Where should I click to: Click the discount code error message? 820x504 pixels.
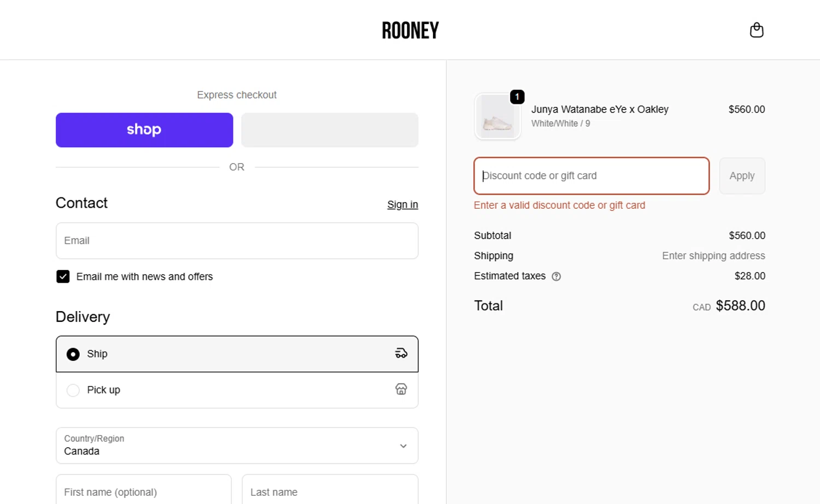coord(559,206)
